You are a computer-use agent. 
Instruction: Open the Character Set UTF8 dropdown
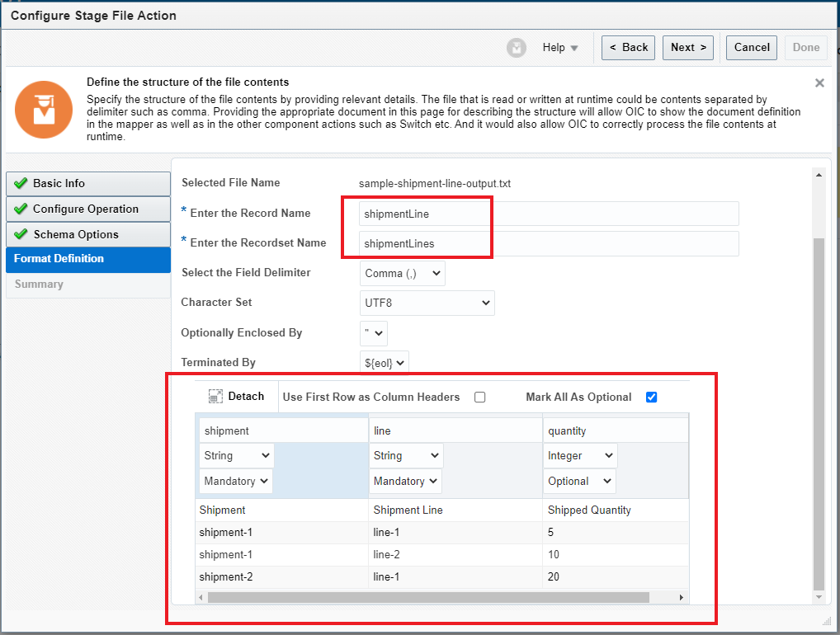point(427,303)
